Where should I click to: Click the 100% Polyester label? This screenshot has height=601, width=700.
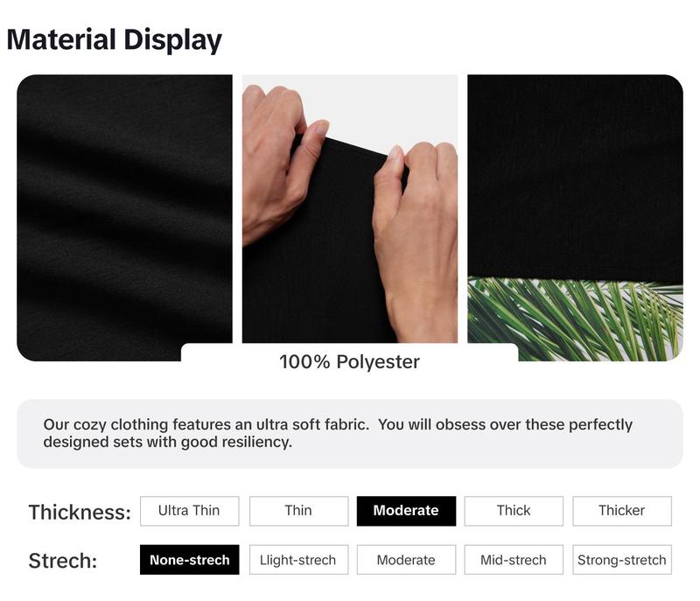click(x=349, y=362)
